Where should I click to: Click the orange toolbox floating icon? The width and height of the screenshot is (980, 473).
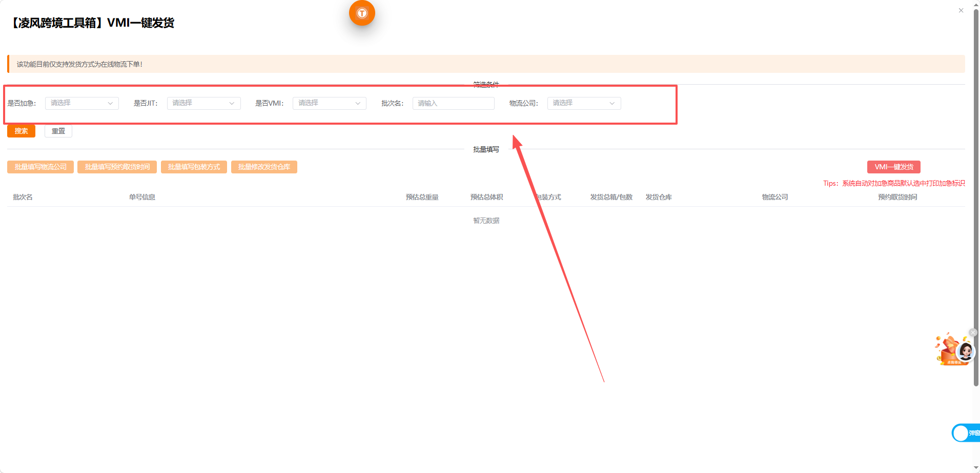point(362,13)
